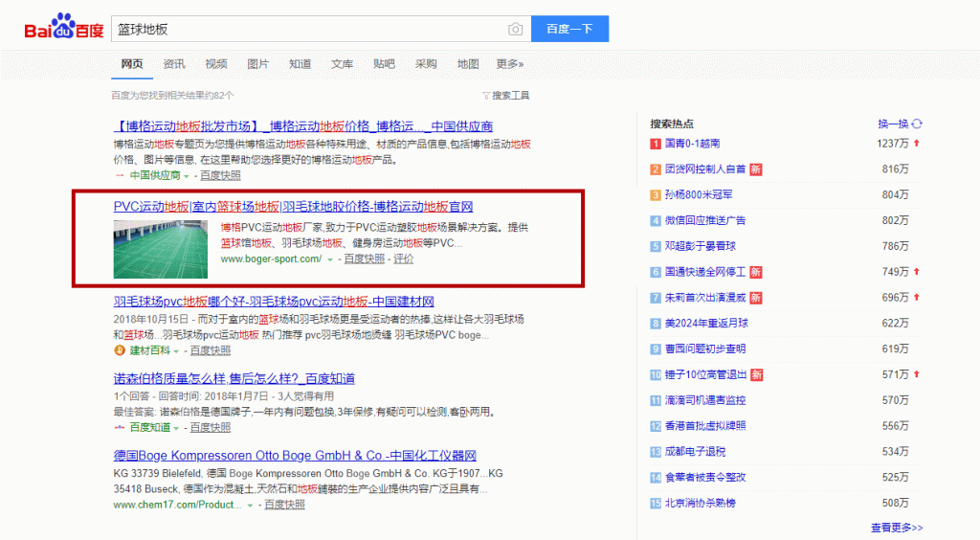Open the 采购 tab

coord(426,64)
